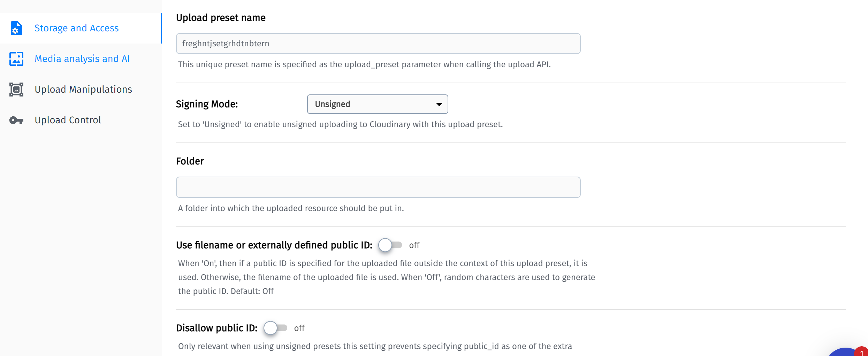Click the 'Signing Mode:' label

pyautogui.click(x=207, y=104)
